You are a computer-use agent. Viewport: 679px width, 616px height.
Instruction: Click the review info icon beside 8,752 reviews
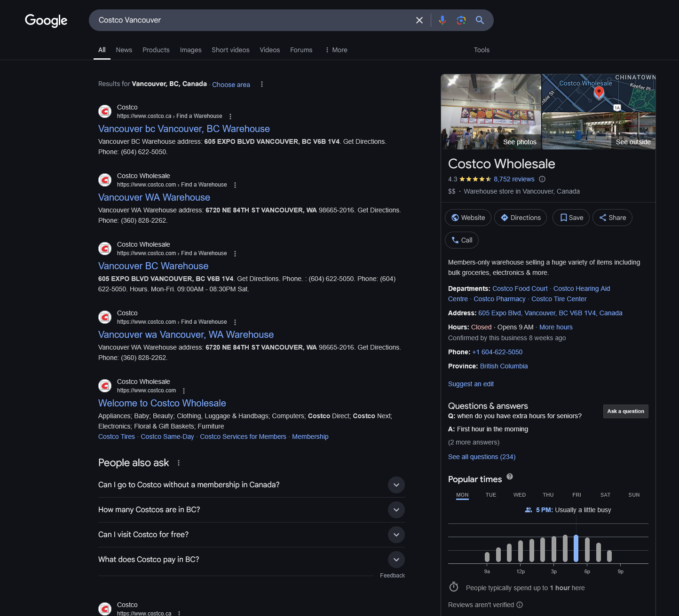pos(542,179)
